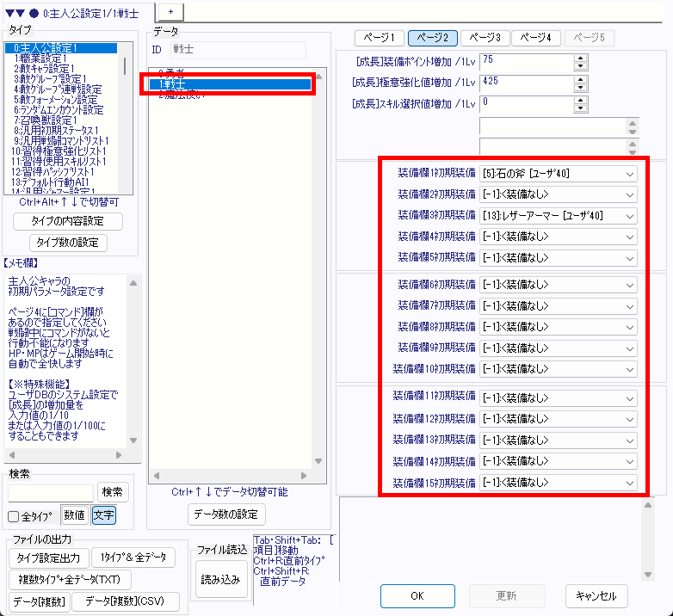Click the search text input field
This screenshot has width=673, height=616.
tap(50, 493)
